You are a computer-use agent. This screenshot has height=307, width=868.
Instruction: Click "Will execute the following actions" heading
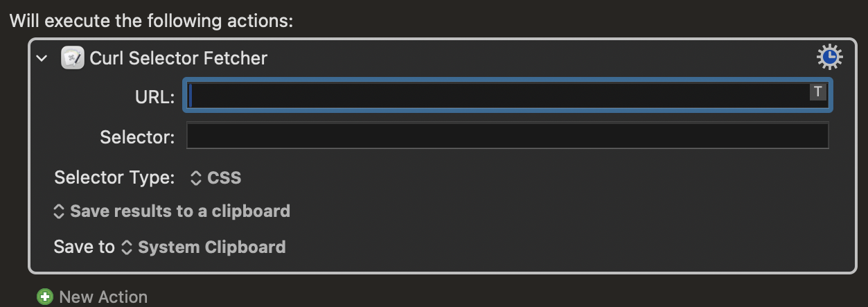[x=151, y=19]
